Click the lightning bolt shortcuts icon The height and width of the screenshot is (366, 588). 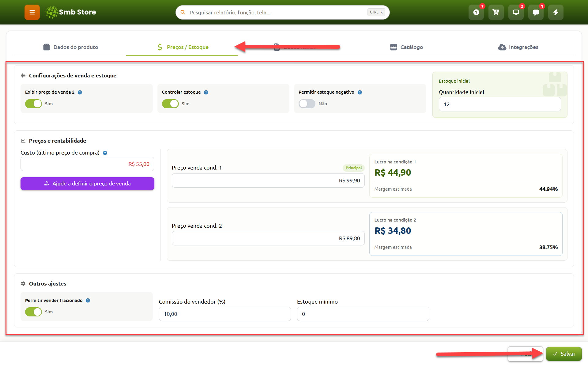pyautogui.click(x=556, y=12)
